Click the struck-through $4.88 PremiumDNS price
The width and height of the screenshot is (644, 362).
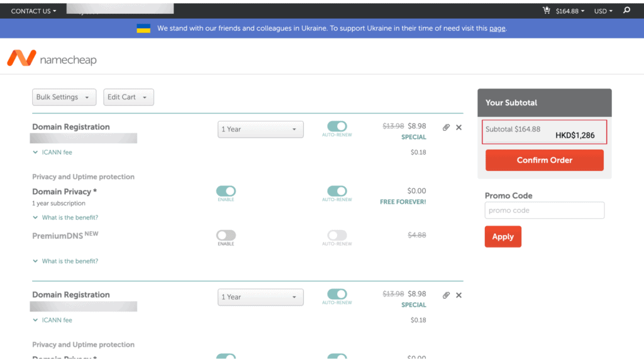coord(416,235)
